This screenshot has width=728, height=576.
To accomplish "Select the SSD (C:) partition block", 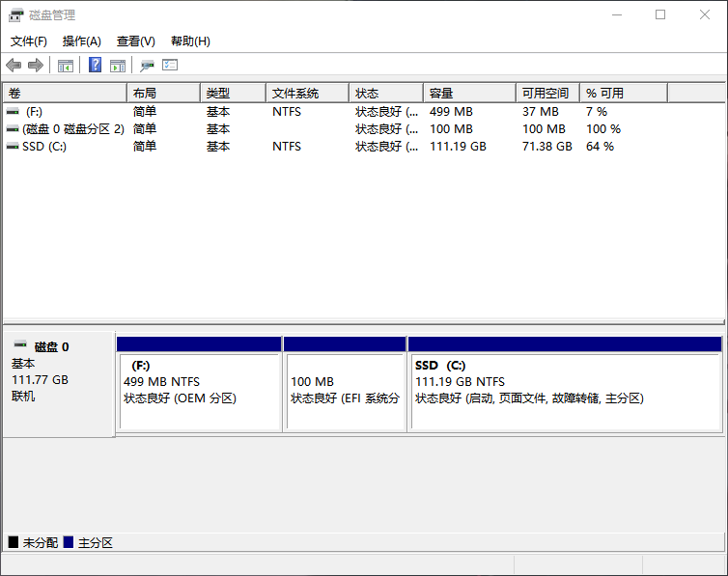I will click(565, 385).
